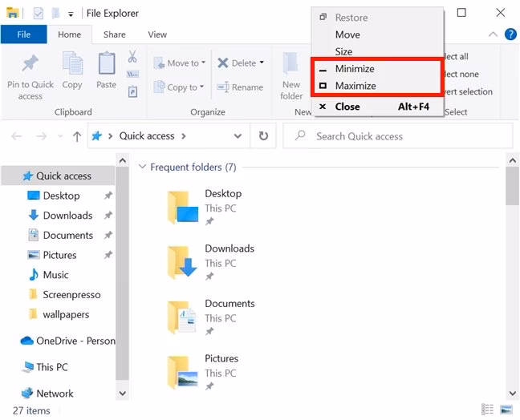Choose Maximize from the window menu
Image resolution: width=520 pixels, height=420 pixels.
(355, 86)
